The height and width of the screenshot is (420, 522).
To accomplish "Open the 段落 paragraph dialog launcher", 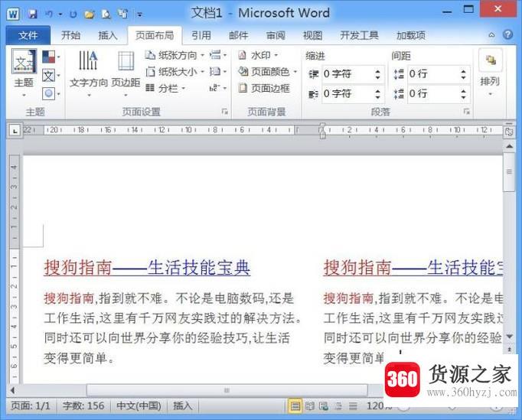I will coord(467,112).
